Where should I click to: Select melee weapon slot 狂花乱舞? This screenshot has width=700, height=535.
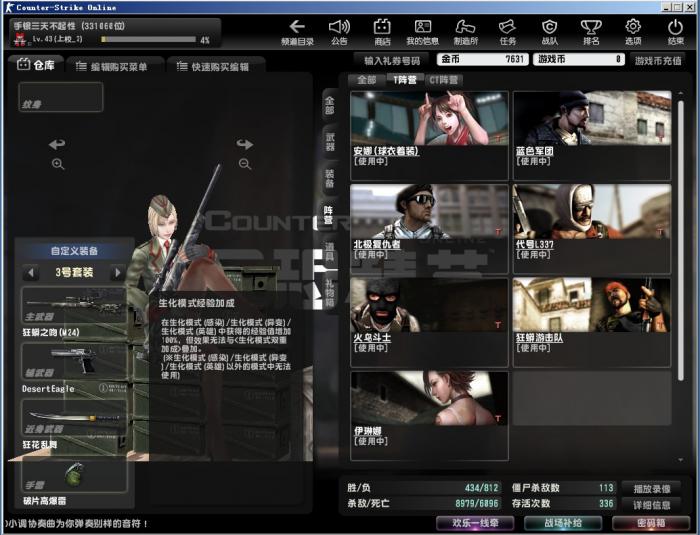tap(74, 418)
